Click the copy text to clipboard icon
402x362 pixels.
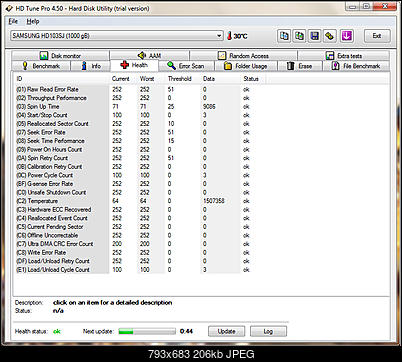pyautogui.click(x=284, y=36)
